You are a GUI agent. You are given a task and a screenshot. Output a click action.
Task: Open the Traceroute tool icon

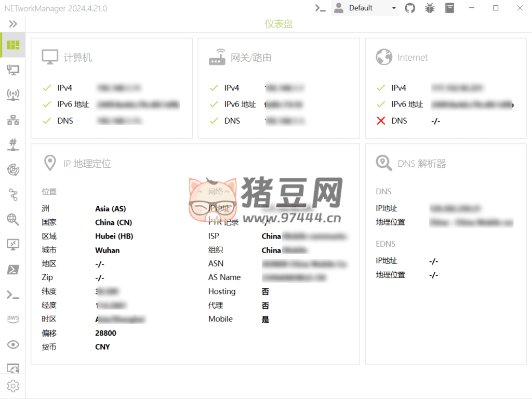[x=13, y=195]
